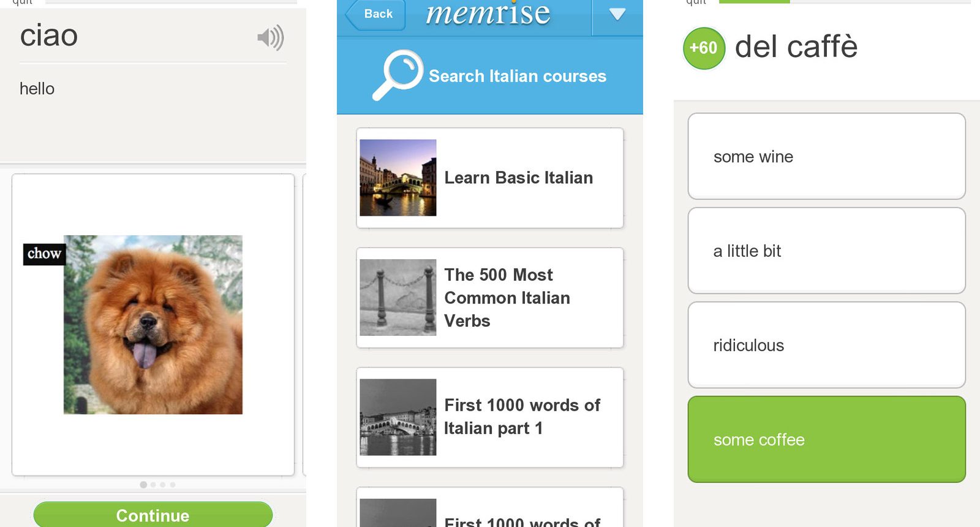Play the audio pronunciation for ciao

(x=270, y=38)
